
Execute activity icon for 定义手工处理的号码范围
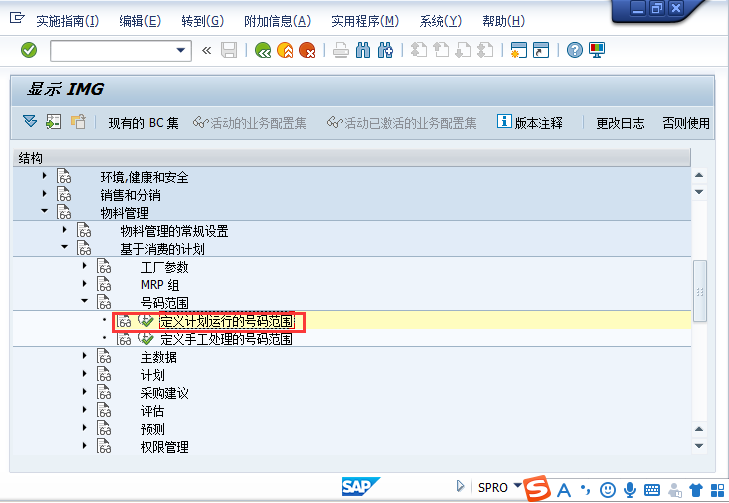(146, 339)
